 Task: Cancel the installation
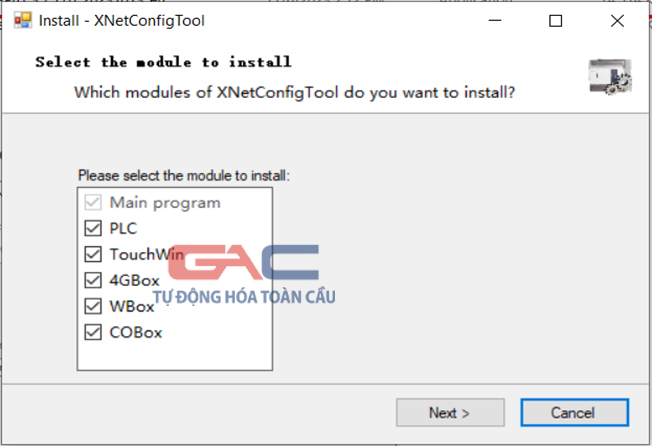coord(575,413)
